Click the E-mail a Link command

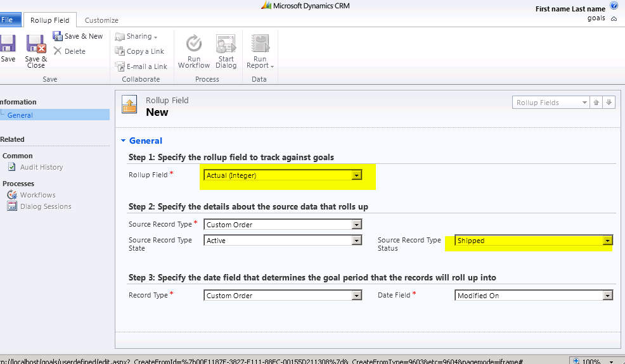click(x=141, y=66)
